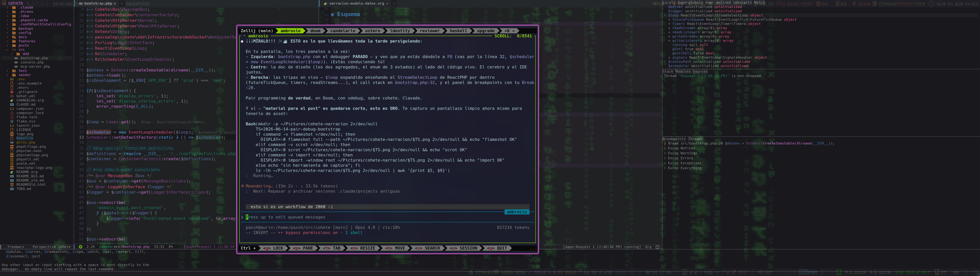The height and width of the screenshot is (276, 980).
Task: Click the HTML icon beside READMEOld.html
Action: [12, 185]
